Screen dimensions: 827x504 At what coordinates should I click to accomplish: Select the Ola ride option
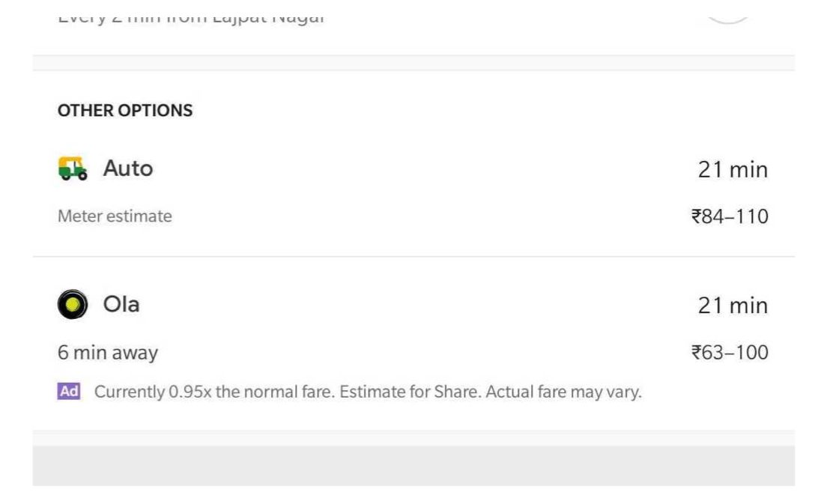pos(121,306)
